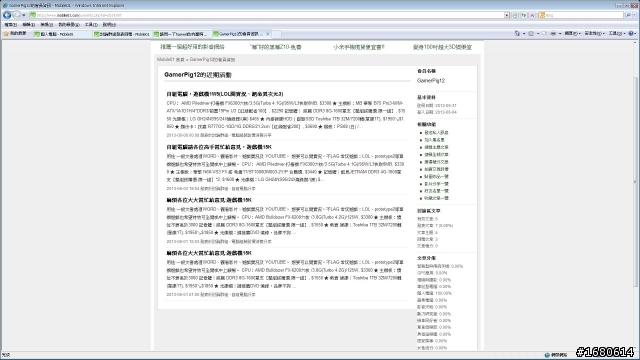This screenshot has width=640, height=360.
Task: Expand the Home button dropdown arrow
Action: (524, 34)
